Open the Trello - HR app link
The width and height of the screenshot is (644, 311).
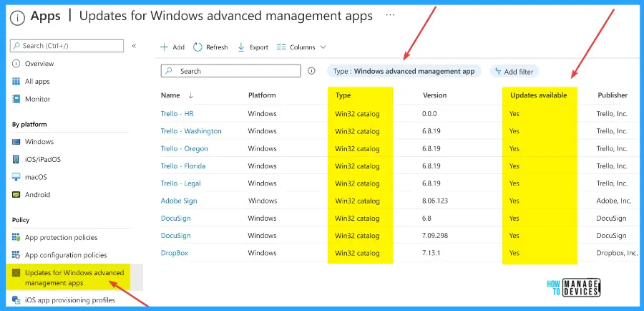177,113
